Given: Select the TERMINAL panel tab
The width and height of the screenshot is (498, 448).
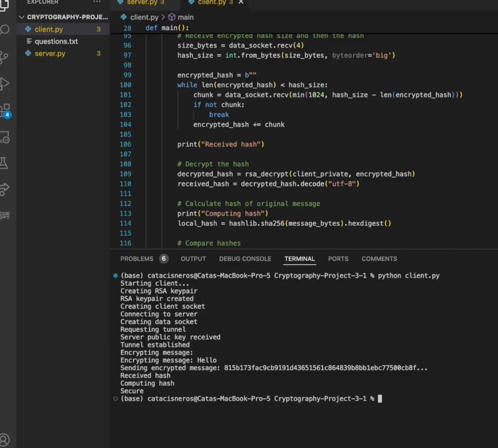Looking at the screenshot, I should pyautogui.click(x=300, y=259).
